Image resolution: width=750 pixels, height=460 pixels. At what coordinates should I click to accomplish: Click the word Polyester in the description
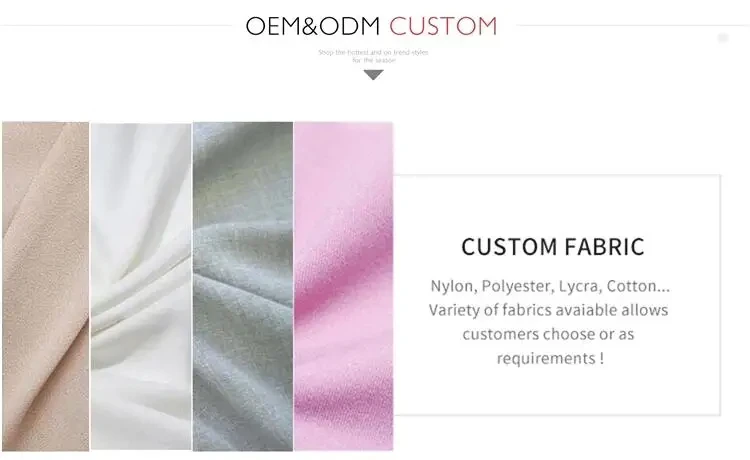526,285
